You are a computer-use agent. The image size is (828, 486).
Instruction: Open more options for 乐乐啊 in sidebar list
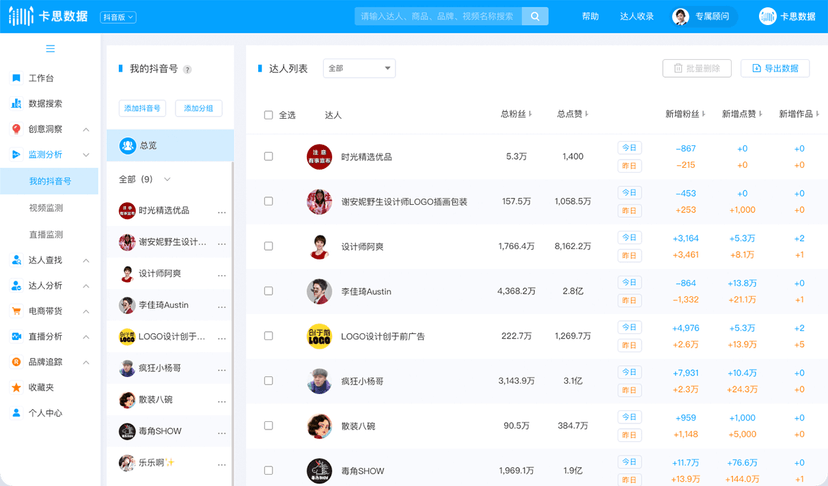[221, 464]
